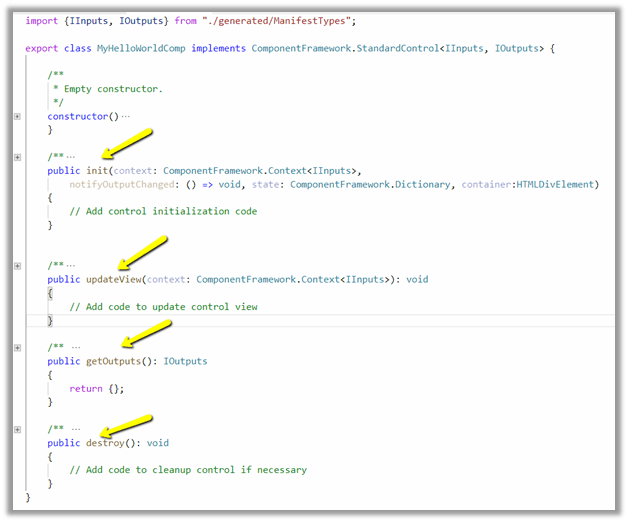
Task: Click the container parameter in init
Action: (486, 185)
